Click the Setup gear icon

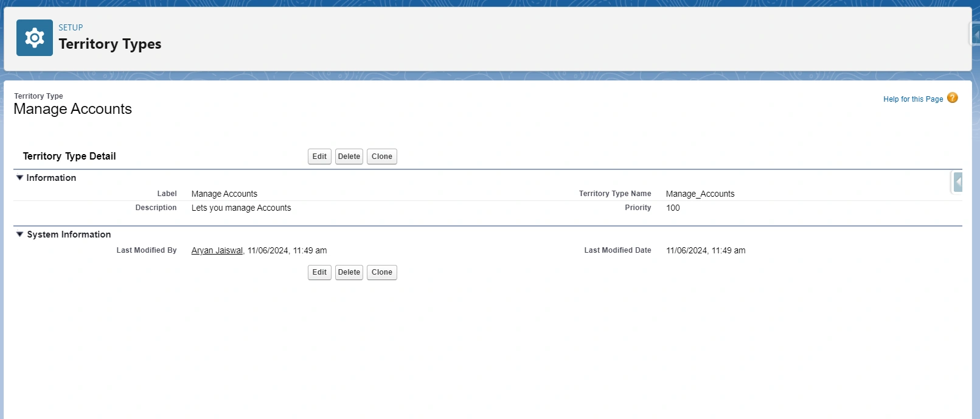point(35,38)
